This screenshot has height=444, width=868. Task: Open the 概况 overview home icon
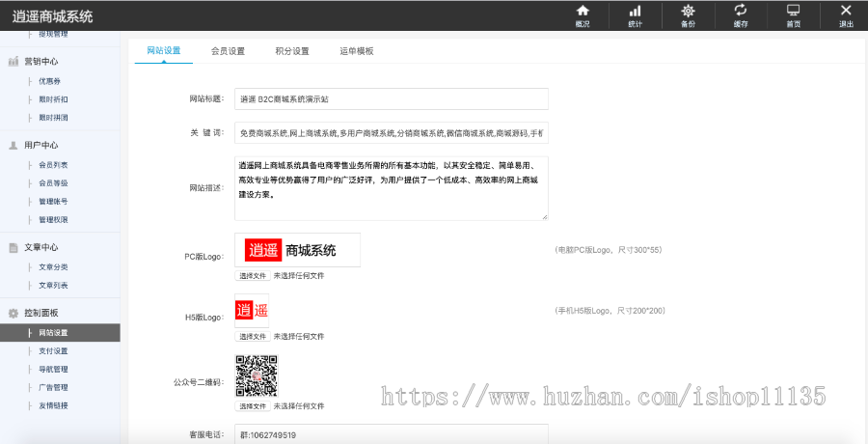coord(583,14)
